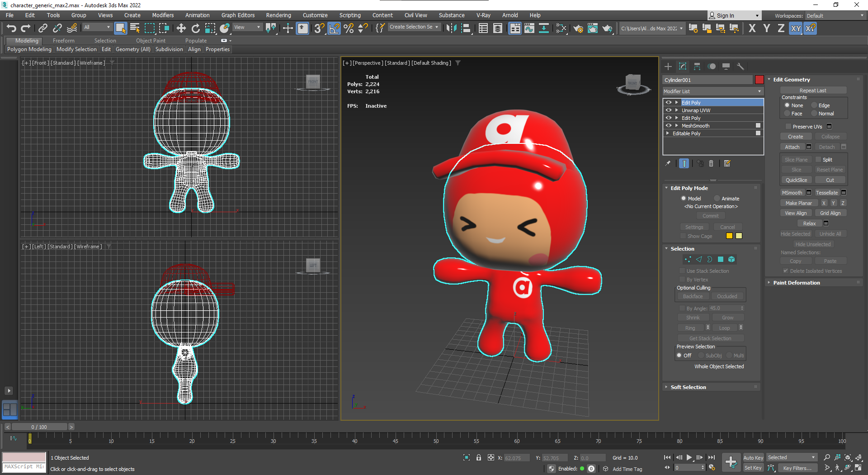This screenshot has height=475, width=868.
Task: Open the Modifiers menu
Action: (x=163, y=15)
